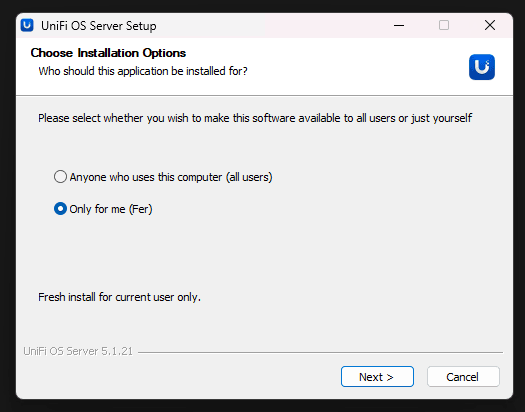Click the 'Fresh install for current user only' note

(x=119, y=297)
